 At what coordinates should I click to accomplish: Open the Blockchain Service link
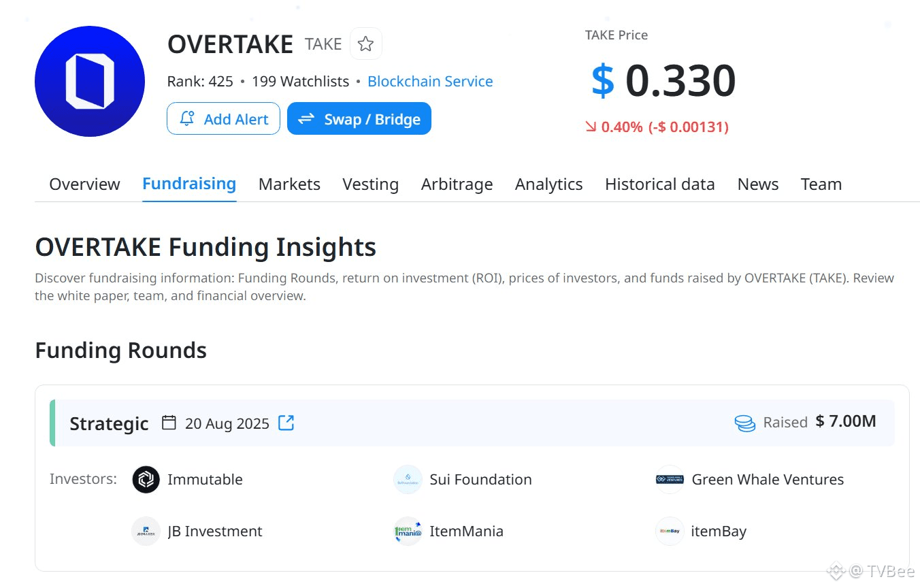(x=430, y=81)
